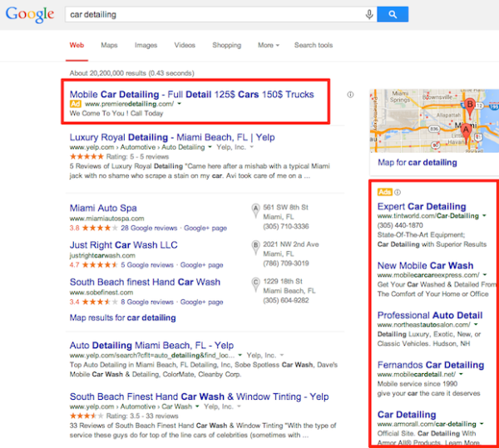Click marker A on the map thumbnail

tap(466, 132)
